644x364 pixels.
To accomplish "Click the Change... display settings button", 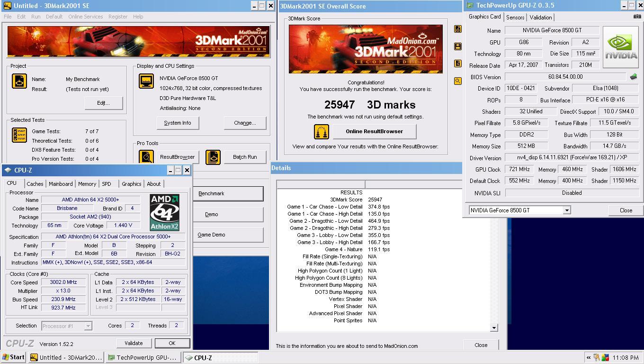I will tap(245, 123).
